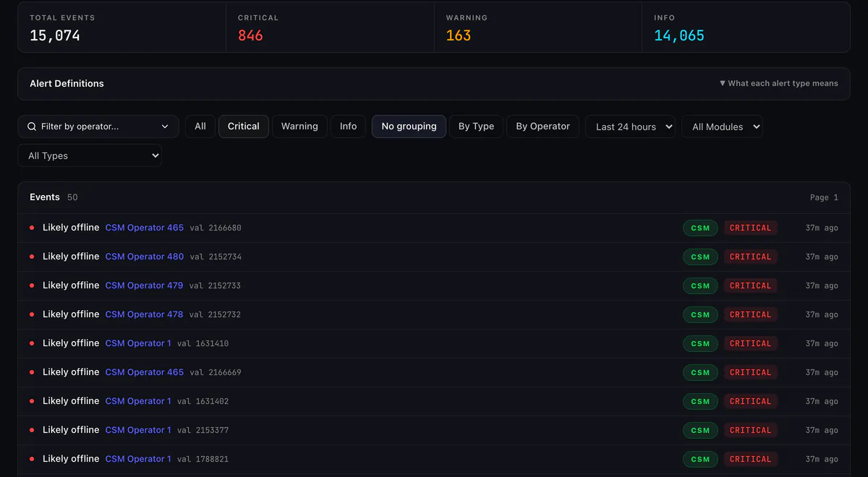This screenshot has width=868, height=477.
Task: Click Likely offline on val 1631410 row
Action: (71, 343)
